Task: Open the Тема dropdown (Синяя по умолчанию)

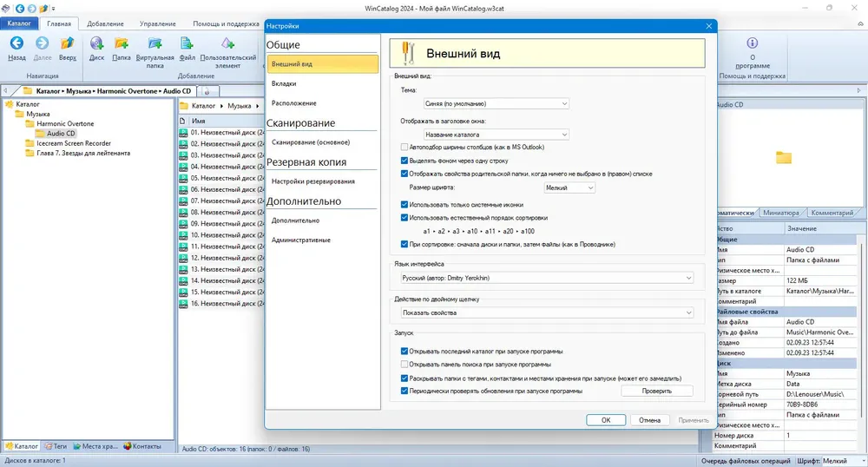Action: tap(496, 103)
